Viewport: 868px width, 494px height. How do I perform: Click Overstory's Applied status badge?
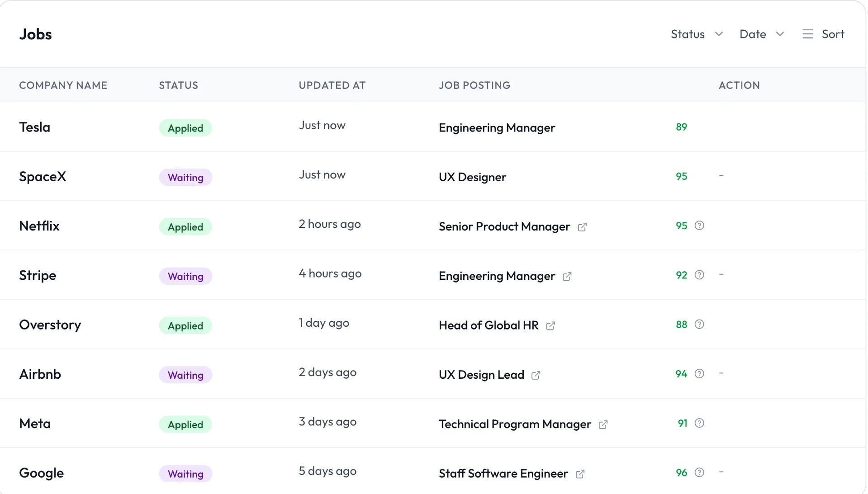185,325
